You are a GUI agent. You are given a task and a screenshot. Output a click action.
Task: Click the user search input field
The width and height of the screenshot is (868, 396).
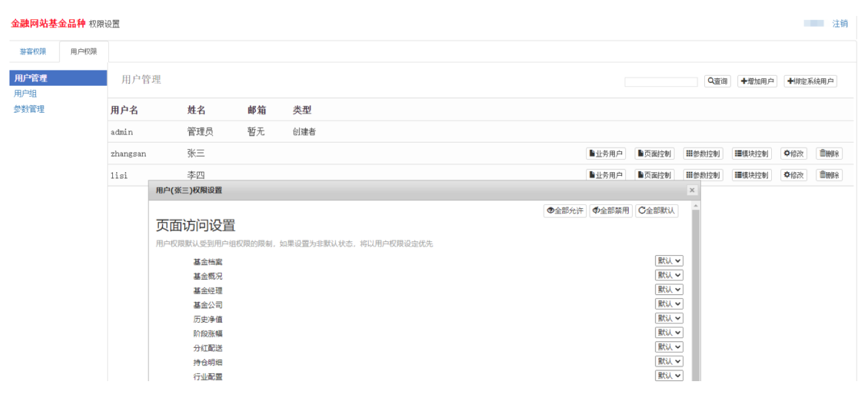coord(661,82)
